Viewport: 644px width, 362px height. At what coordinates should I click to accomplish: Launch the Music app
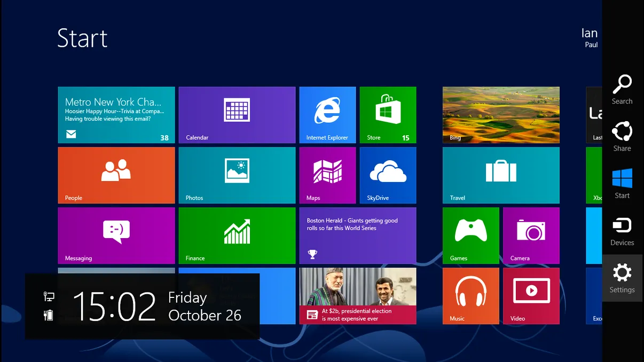(470, 296)
